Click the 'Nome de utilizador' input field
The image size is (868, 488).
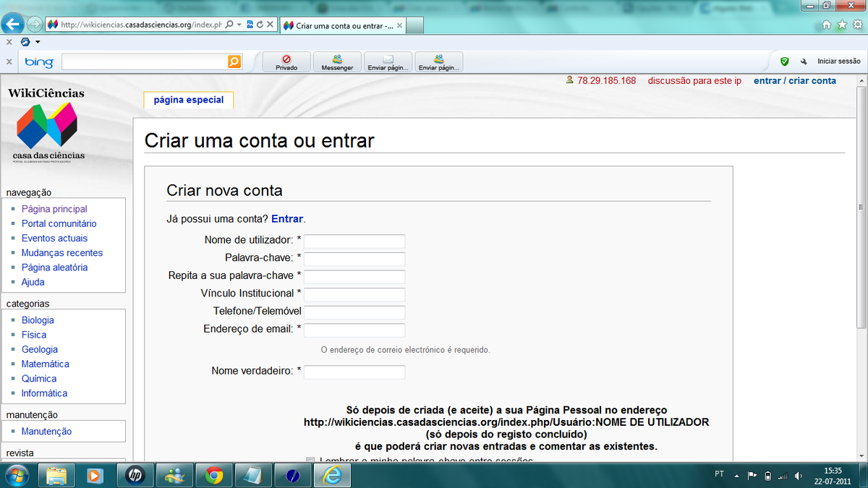354,241
